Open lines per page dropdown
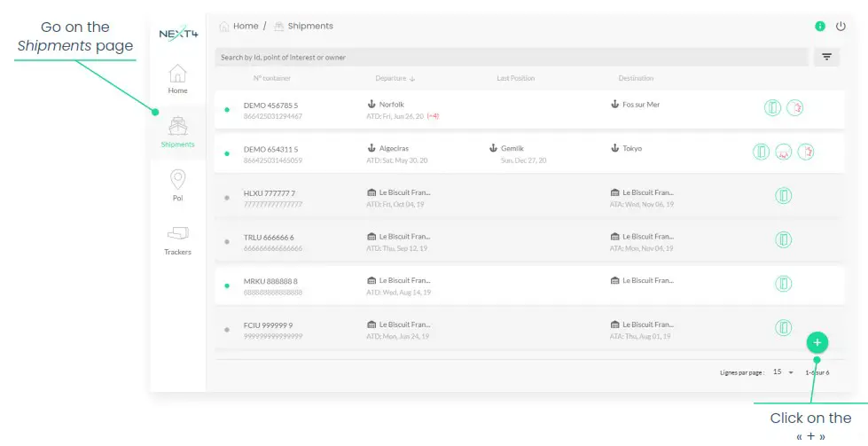This screenshot has width=868, height=446. [x=783, y=372]
